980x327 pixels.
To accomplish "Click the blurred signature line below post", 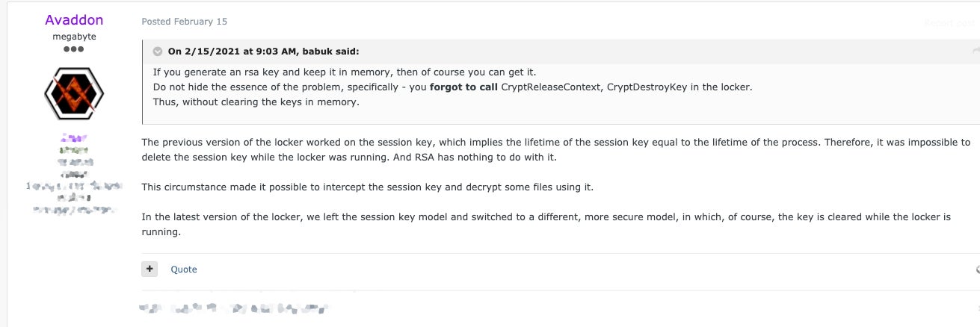I will coord(235,308).
